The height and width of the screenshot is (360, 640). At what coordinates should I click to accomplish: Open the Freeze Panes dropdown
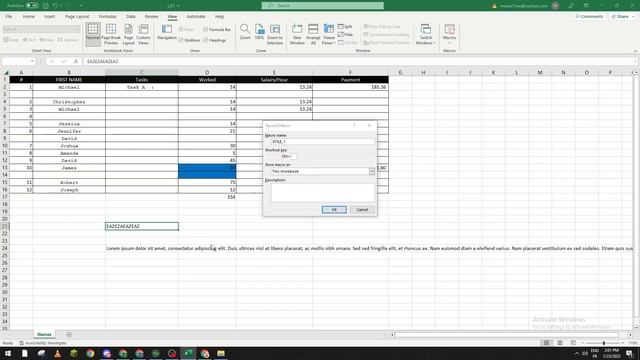(x=329, y=34)
